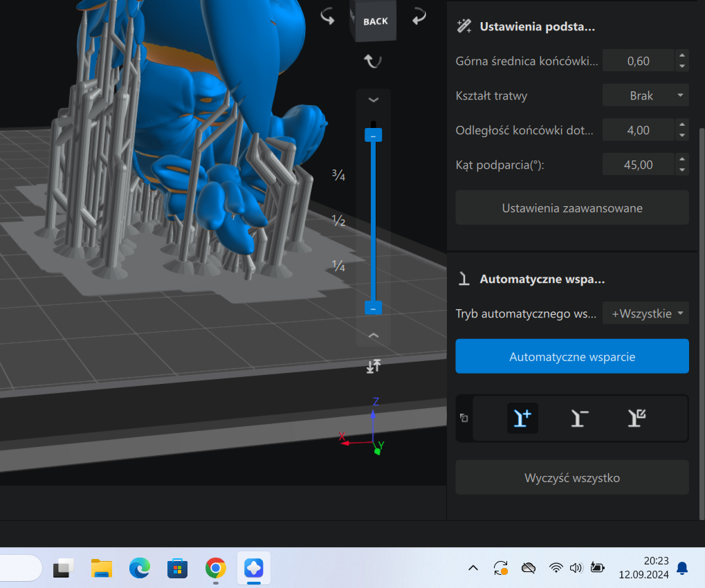Open the Kształt tratwy dropdown
Screen dimensions: 705x588
(646, 95)
